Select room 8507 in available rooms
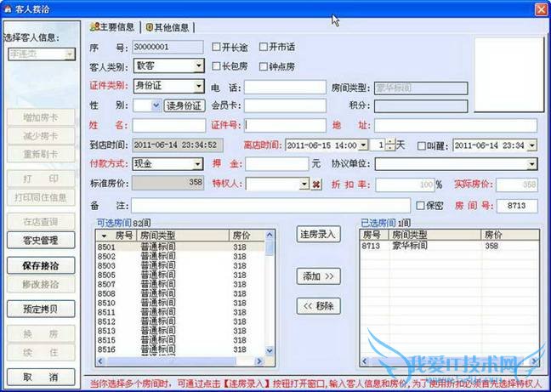The height and width of the screenshot is (392, 551). click(180, 284)
